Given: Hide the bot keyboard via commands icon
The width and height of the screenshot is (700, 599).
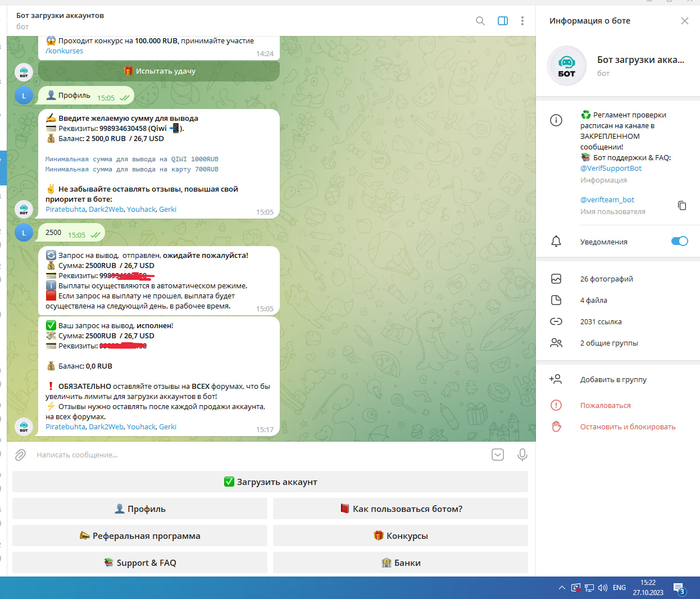Looking at the screenshot, I should click(498, 455).
